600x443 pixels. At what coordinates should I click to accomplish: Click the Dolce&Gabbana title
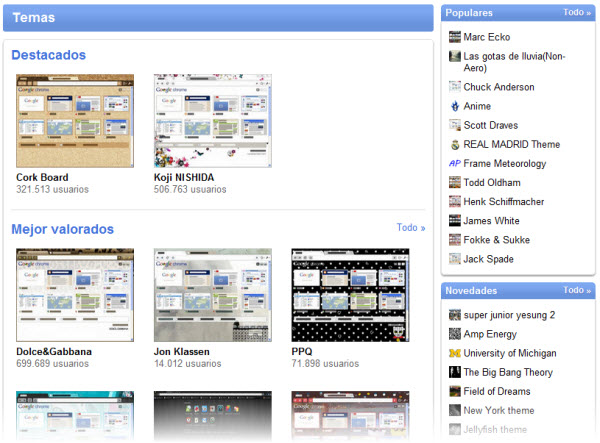click(54, 352)
